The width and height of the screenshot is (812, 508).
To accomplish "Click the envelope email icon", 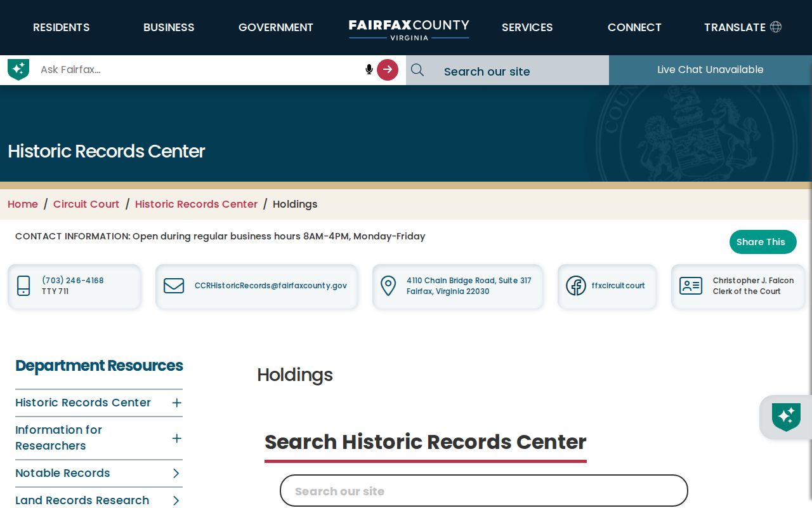I will pyautogui.click(x=174, y=286).
